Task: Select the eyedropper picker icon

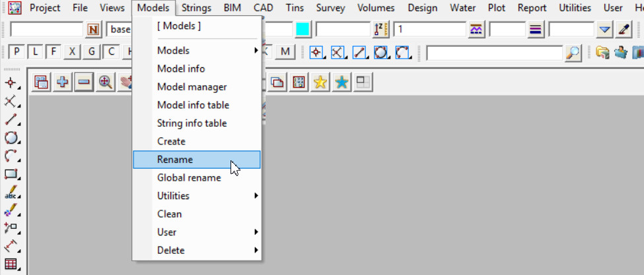Action: point(624,30)
